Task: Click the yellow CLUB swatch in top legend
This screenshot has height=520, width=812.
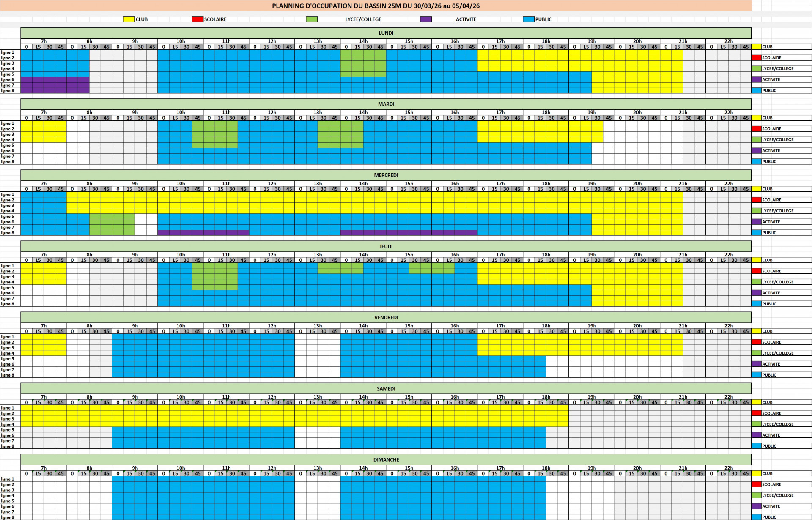Action: pos(129,19)
